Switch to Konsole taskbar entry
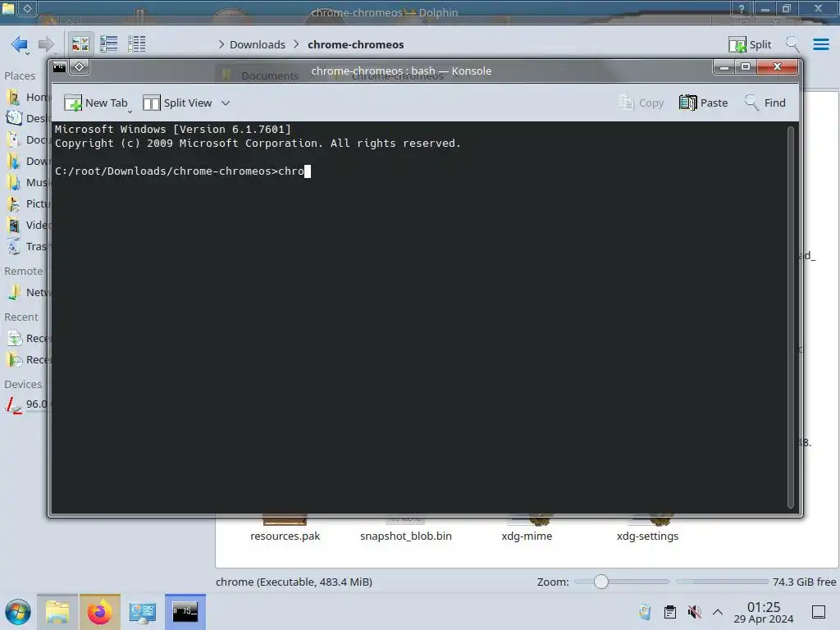Image resolution: width=840 pixels, height=630 pixels. coord(185,612)
